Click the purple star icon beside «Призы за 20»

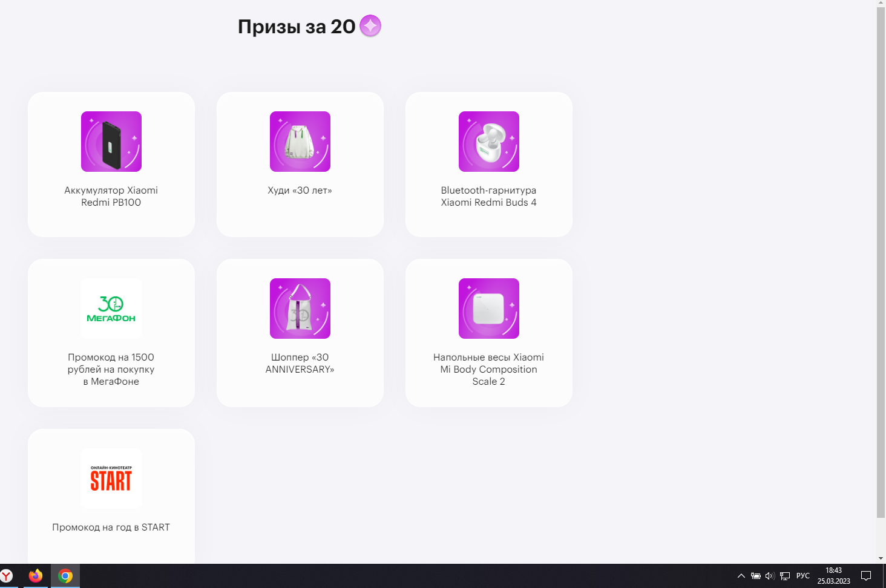370,26
